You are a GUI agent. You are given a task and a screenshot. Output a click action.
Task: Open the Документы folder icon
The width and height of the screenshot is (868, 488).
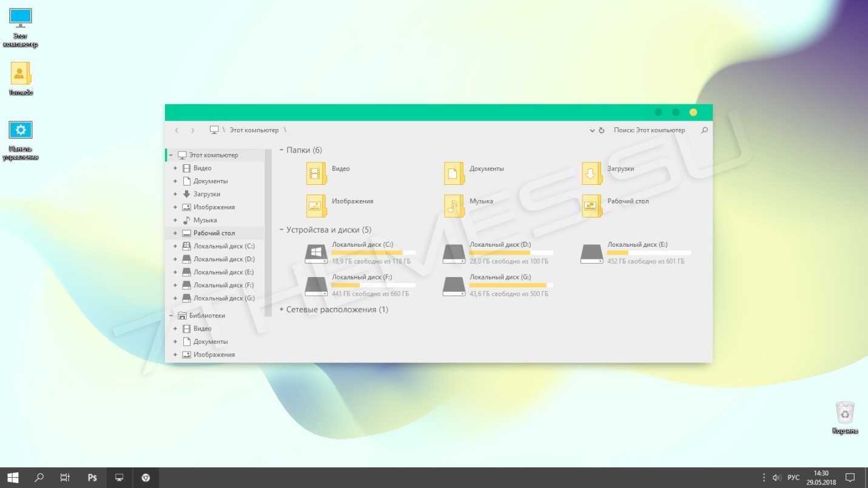[454, 173]
